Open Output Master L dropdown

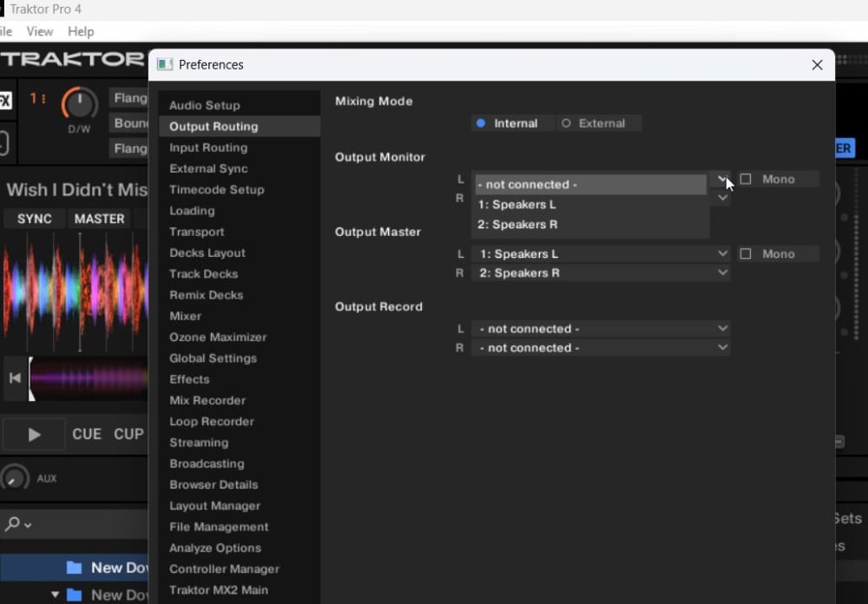click(x=601, y=254)
